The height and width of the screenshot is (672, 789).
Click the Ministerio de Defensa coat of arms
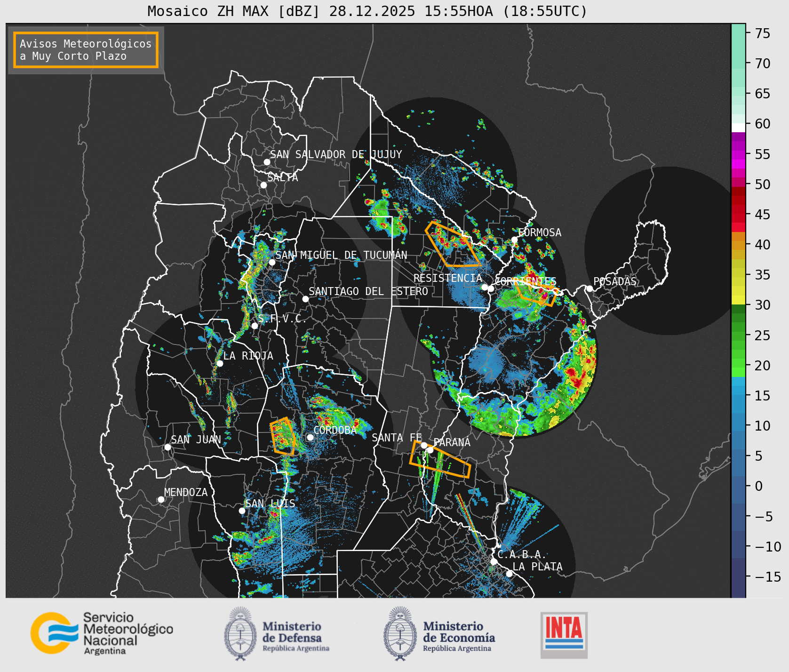[241, 633]
